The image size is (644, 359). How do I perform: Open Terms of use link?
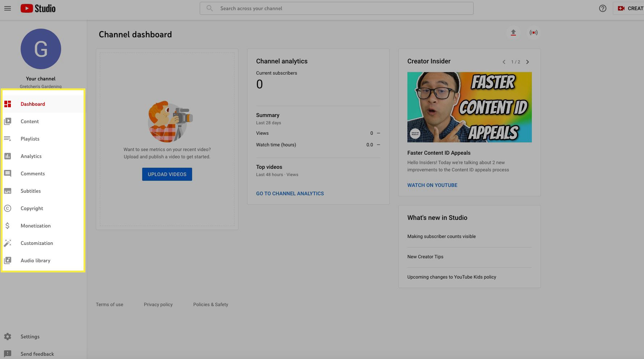pos(110,305)
